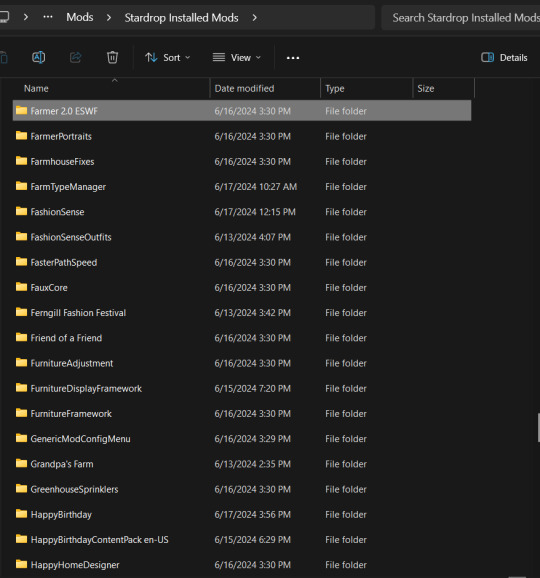This screenshot has height=578, width=540.
Task: Select the FarmerPortraits folder name
Action: click(61, 136)
